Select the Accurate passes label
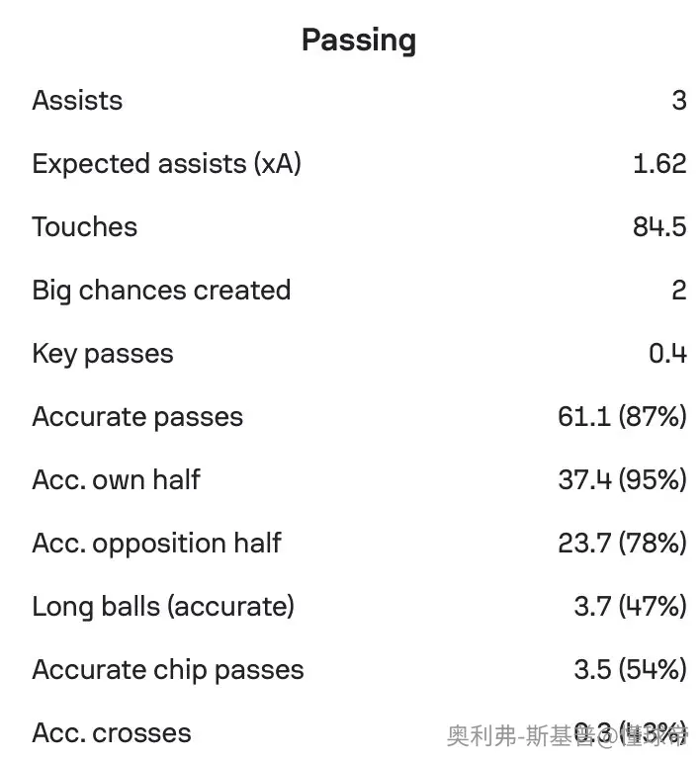 point(137,417)
